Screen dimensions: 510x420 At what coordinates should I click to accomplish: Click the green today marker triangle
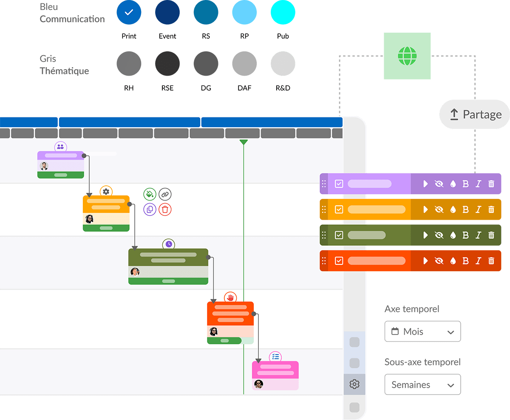click(244, 142)
